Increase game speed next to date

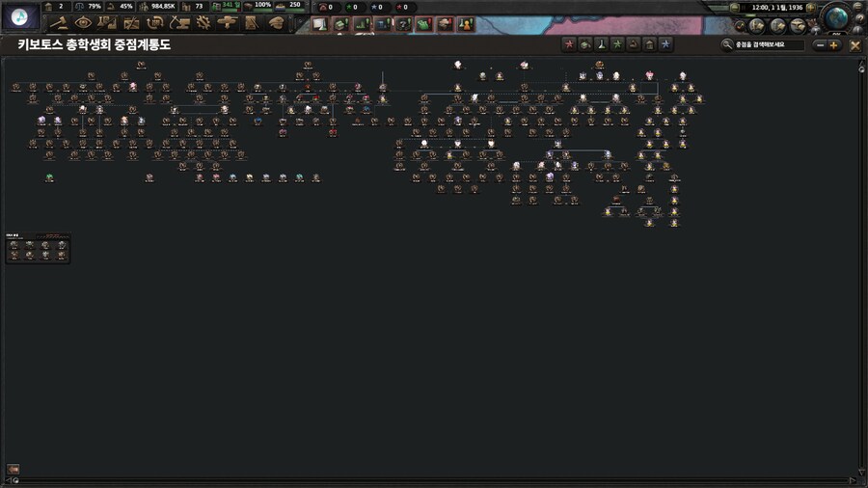click(811, 8)
